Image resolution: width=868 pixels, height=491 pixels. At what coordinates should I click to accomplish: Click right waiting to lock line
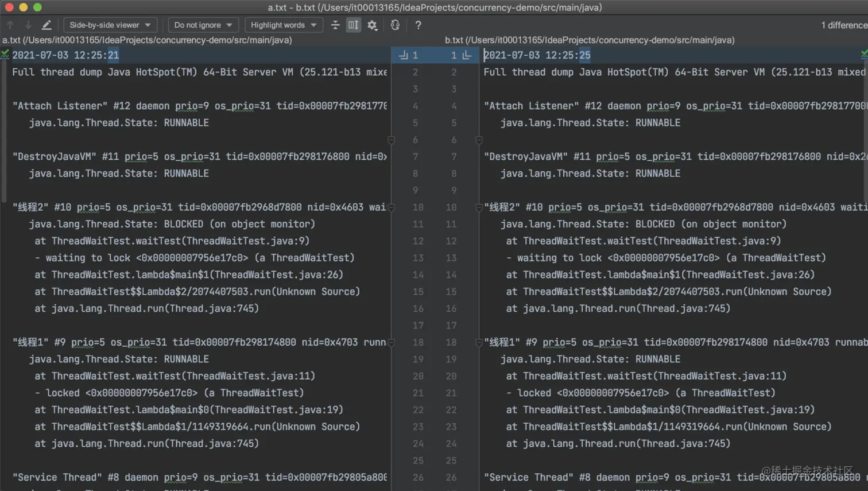[666, 258]
